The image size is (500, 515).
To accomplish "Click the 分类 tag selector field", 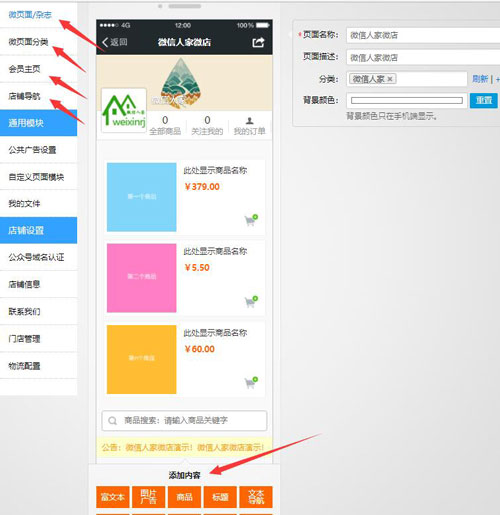I will tap(407, 79).
